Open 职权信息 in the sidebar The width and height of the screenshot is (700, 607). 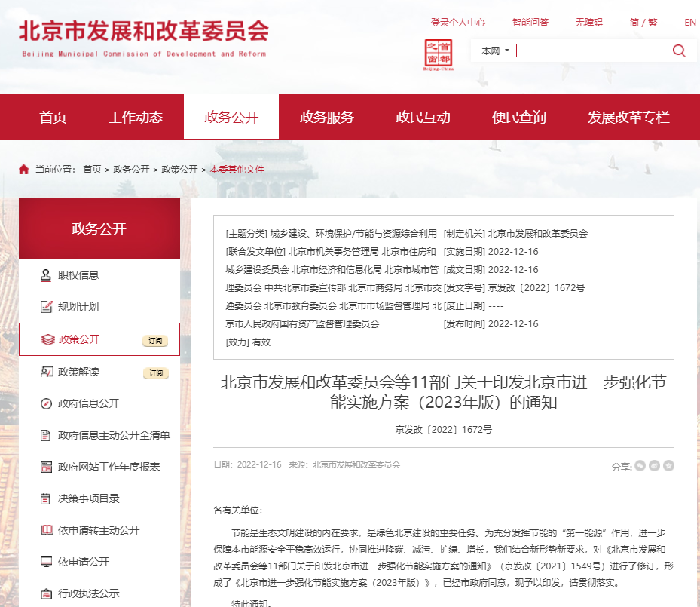(78, 275)
